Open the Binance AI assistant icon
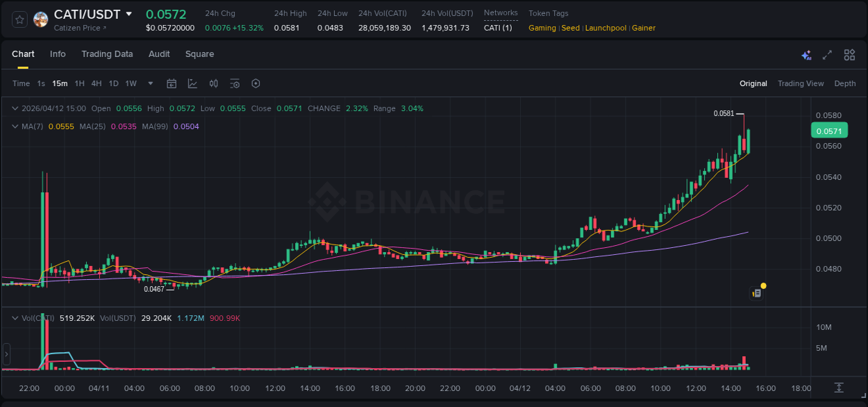Screen dimensions: 868x407 pyautogui.click(x=806, y=54)
